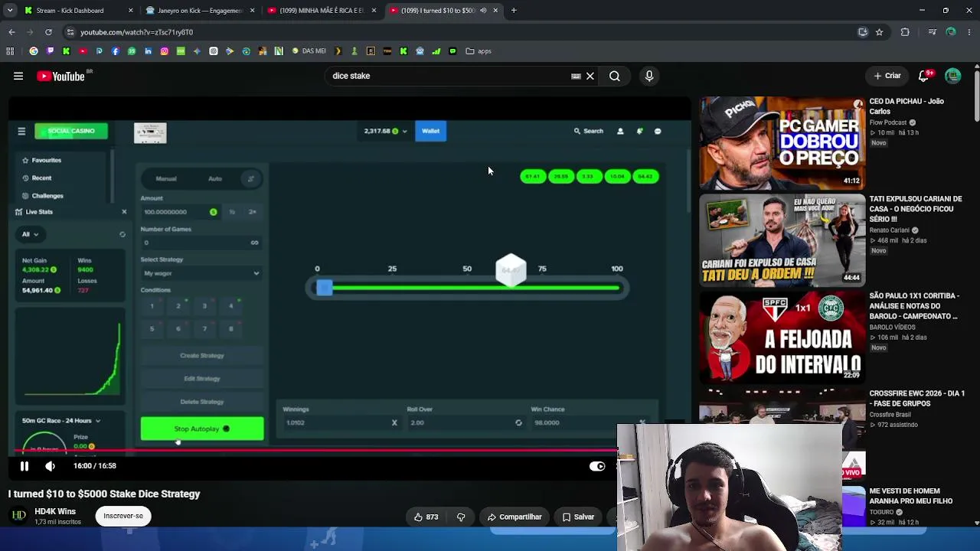Open the 'apps' bookmarks folder
This screenshot has width=980, height=551.
coord(479,51)
